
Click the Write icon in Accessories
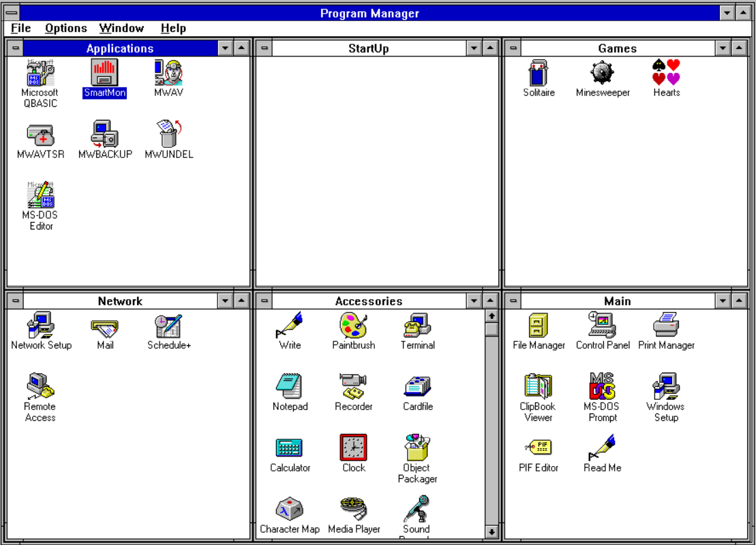pyautogui.click(x=289, y=325)
